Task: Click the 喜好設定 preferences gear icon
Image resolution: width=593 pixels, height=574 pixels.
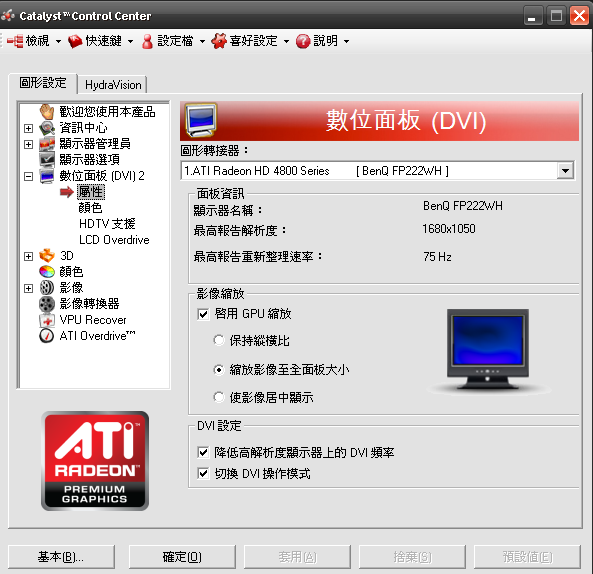Action: point(219,41)
